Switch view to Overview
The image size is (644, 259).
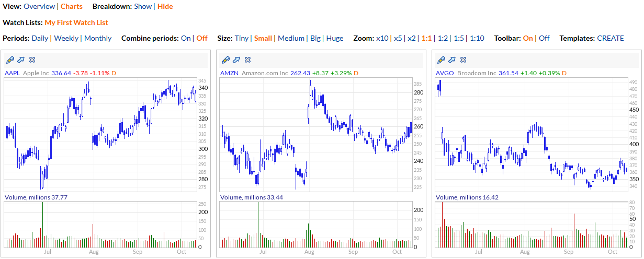click(39, 6)
